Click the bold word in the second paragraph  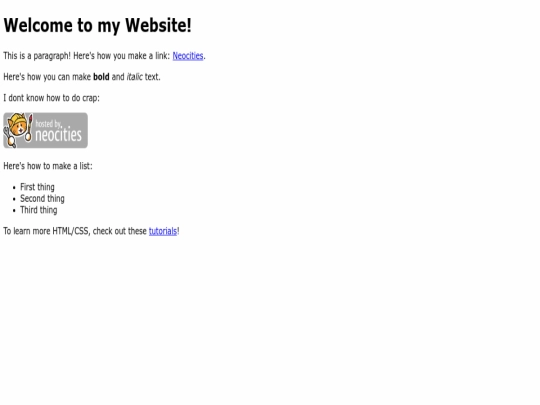point(101,77)
